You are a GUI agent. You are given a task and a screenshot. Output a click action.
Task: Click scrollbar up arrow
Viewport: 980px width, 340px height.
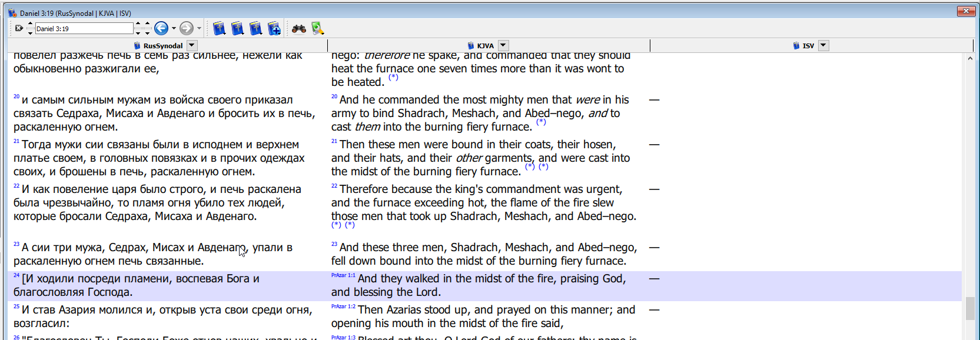coord(970,58)
